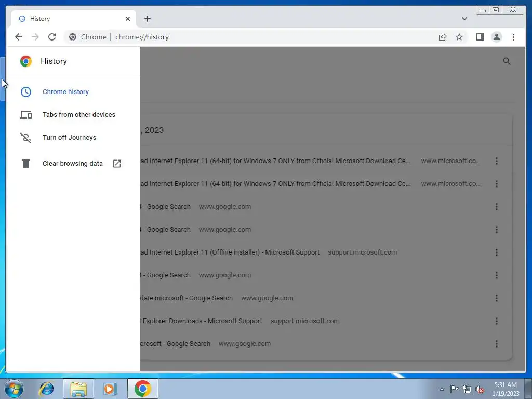Click the Chrome back arrow

19,37
